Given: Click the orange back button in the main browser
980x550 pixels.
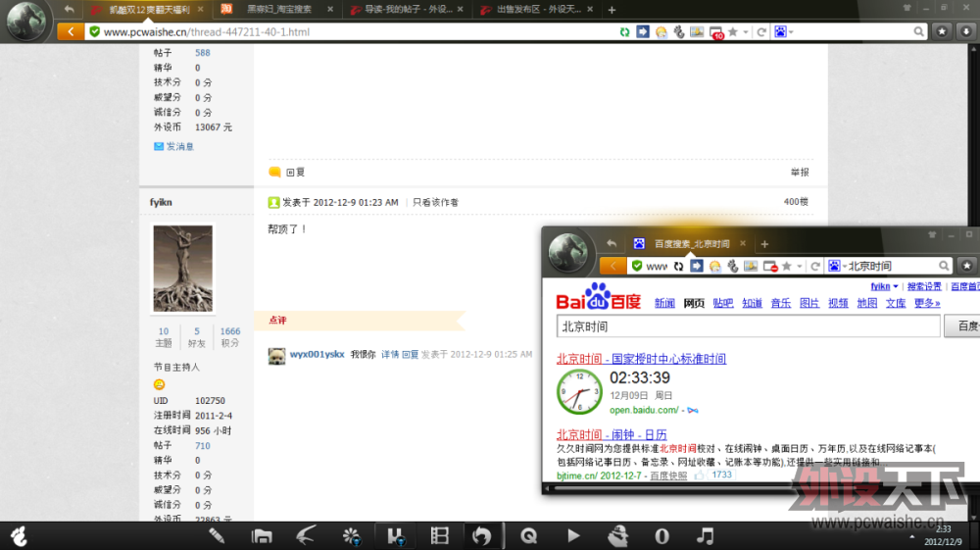Looking at the screenshot, I should coord(71,31).
